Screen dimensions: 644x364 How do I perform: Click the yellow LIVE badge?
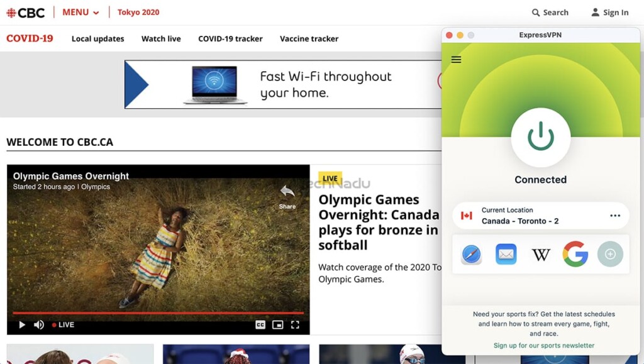click(330, 178)
